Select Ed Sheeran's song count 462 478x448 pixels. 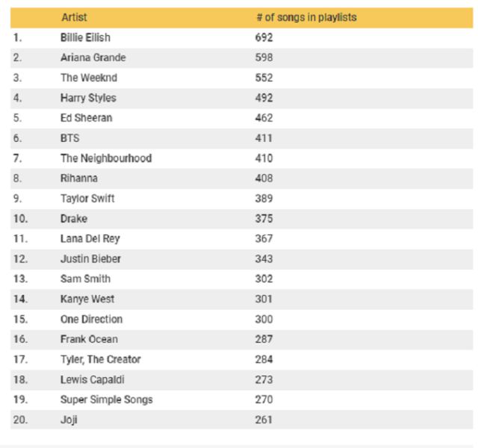click(264, 118)
